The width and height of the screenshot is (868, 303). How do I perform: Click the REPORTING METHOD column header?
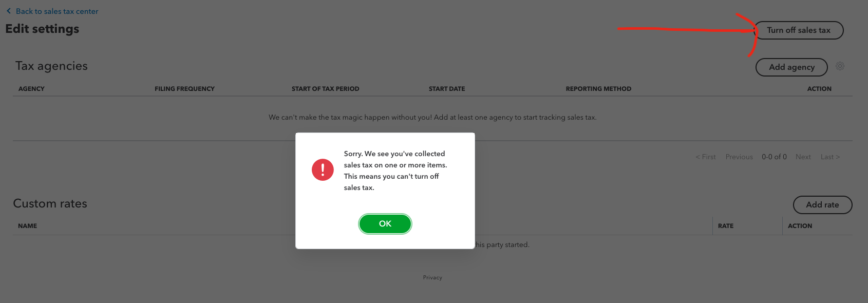click(598, 89)
